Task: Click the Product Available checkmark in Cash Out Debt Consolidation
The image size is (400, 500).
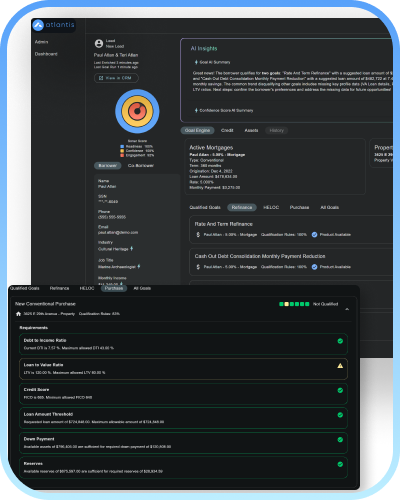Action: pyautogui.click(x=314, y=267)
